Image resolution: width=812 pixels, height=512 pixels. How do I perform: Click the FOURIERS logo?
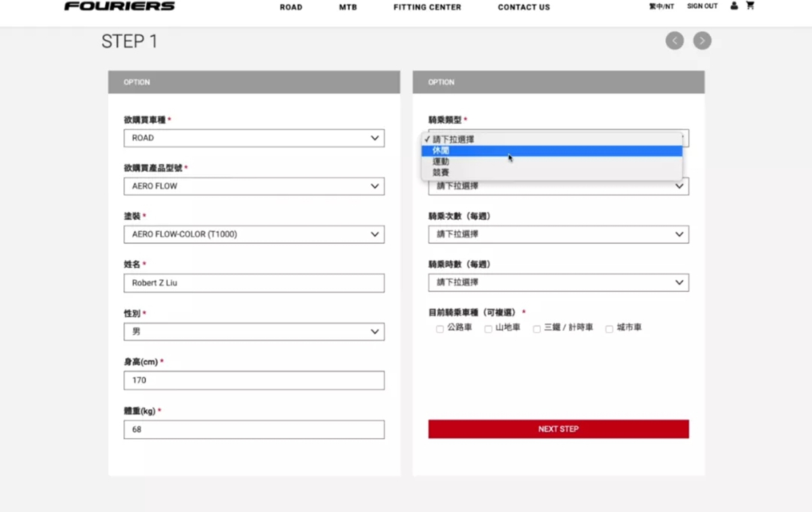pyautogui.click(x=120, y=6)
